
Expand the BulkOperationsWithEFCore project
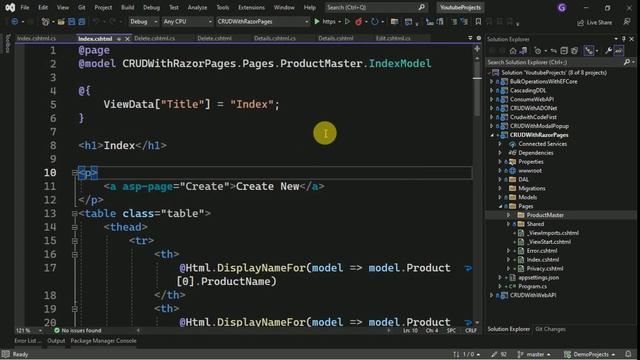[492, 82]
